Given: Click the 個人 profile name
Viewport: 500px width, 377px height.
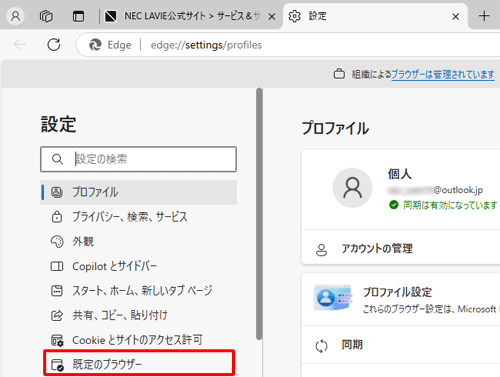Looking at the screenshot, I should [399, 174].
